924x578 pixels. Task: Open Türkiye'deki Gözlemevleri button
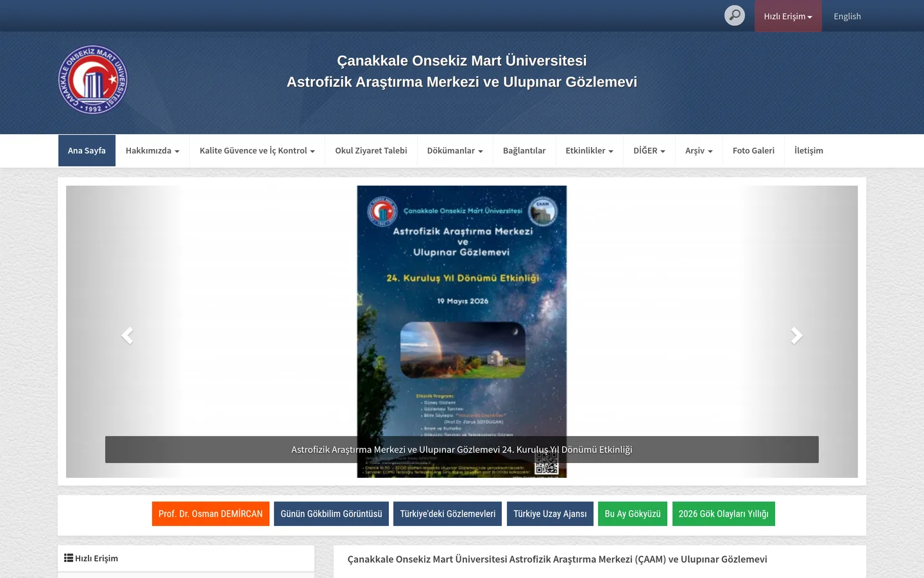[448, 514]
